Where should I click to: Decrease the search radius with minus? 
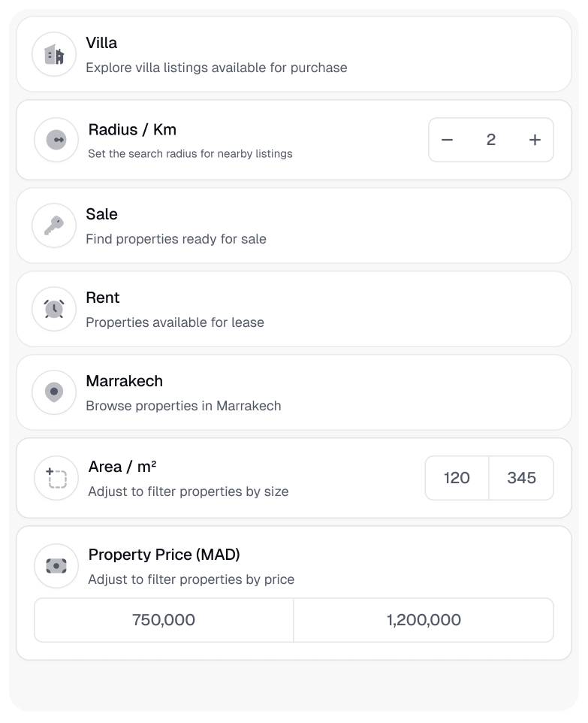click(x=448, y=140)
